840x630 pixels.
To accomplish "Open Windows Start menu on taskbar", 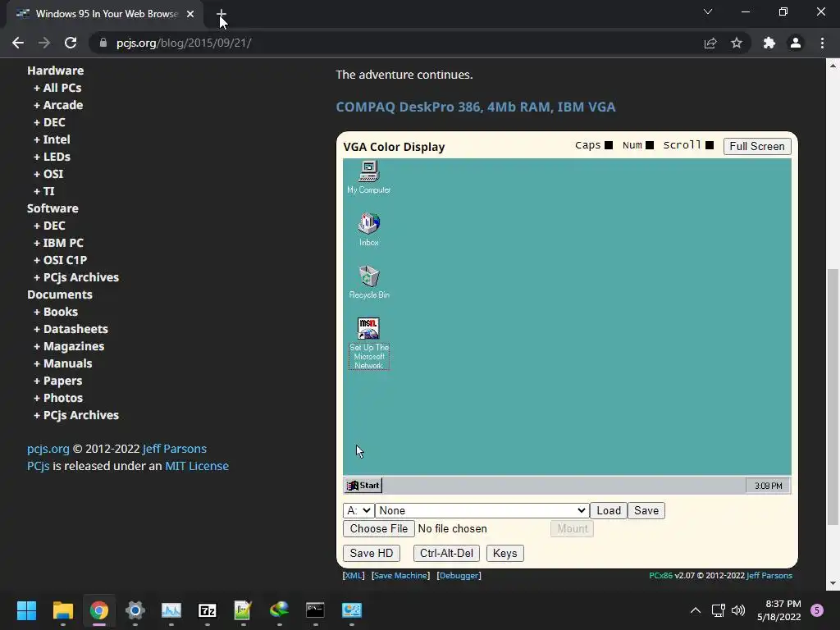I will 26,610.
